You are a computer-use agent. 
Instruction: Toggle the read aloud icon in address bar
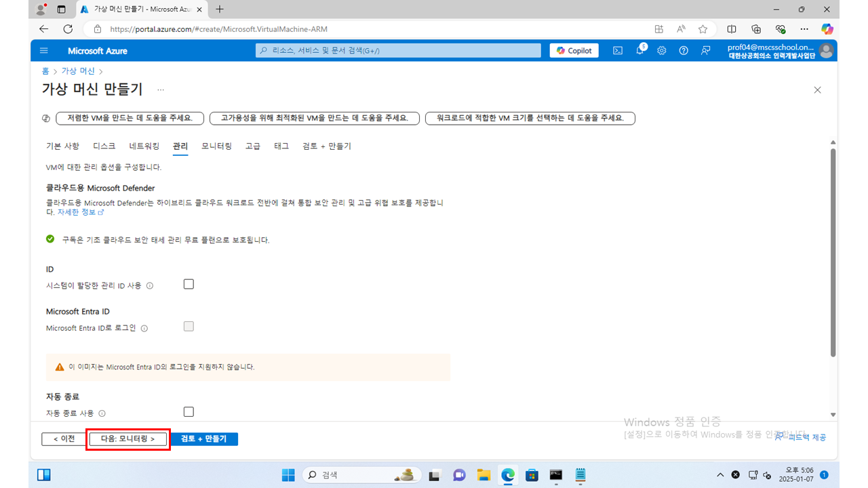point(681,29)
